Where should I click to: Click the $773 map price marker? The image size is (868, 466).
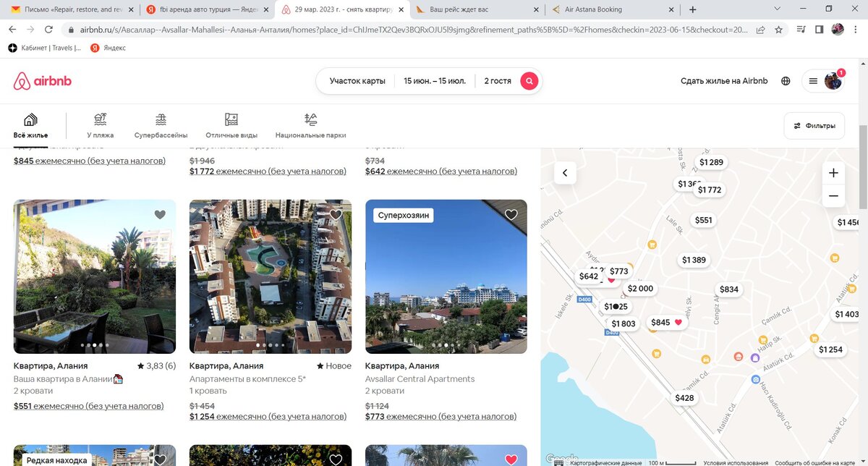[x=619, y=271]
